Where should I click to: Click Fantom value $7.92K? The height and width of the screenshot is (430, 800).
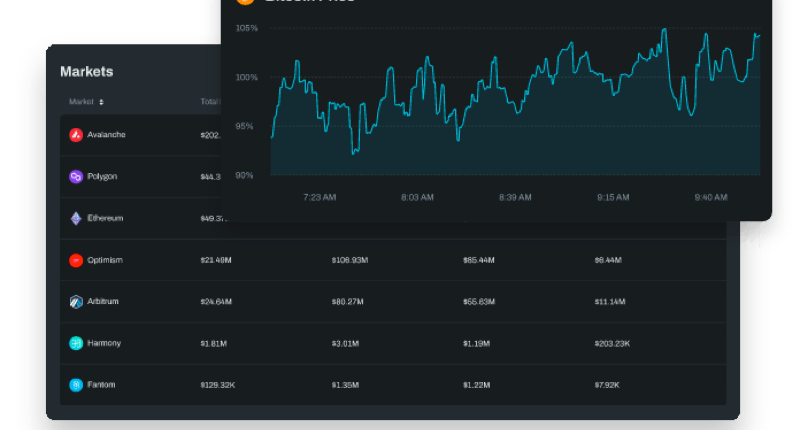607,385
